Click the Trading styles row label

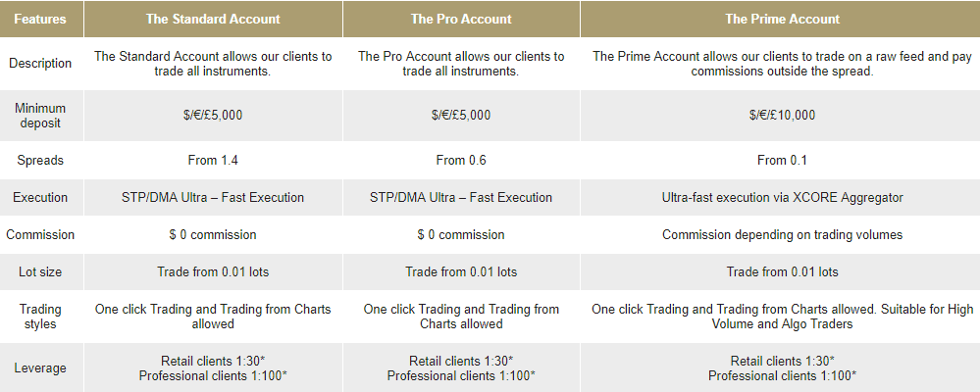(x=40, y=317)
